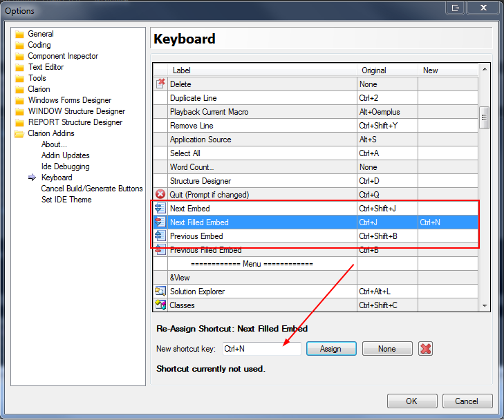Screen dimensions: 504x420
Task: Click the Solution Explorer row icon
Action: [160, 291]
